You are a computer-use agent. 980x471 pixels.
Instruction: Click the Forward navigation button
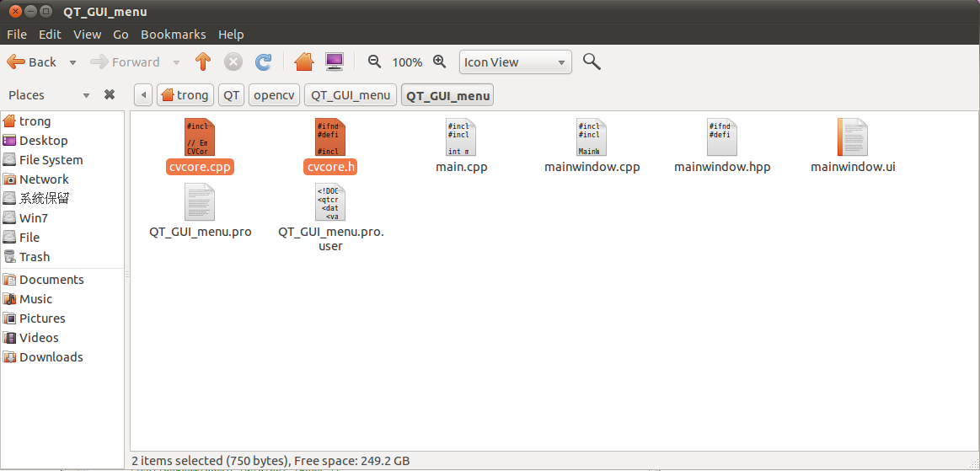(x=125, y=62)
